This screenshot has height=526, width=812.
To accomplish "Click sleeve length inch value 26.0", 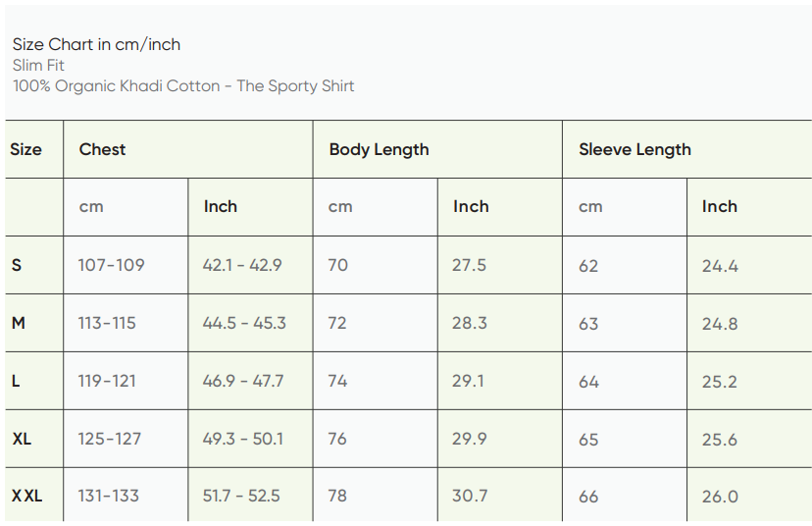I will (720, 497).
